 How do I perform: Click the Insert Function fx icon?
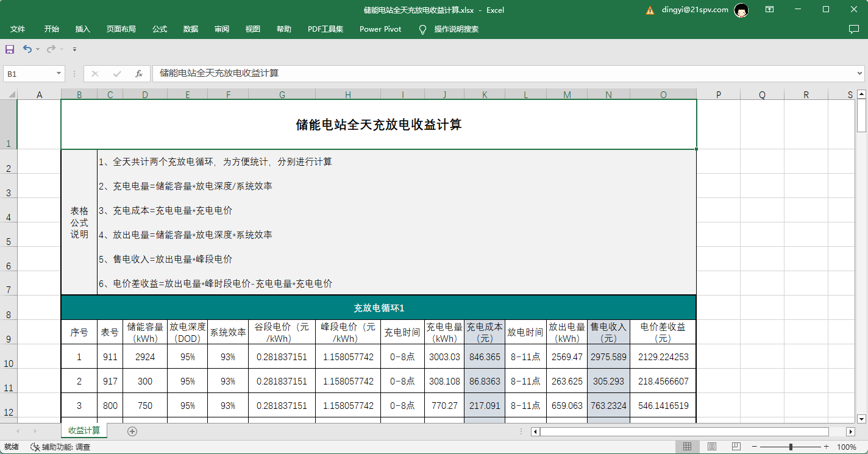tap(139, 74)
